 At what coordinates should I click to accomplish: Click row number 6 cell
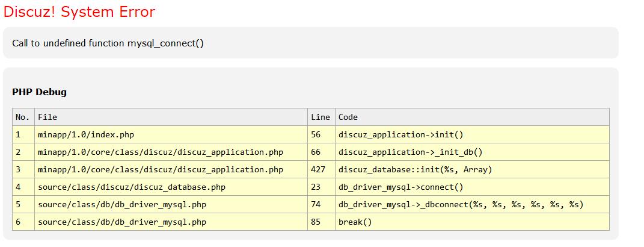tap(23, 222)
